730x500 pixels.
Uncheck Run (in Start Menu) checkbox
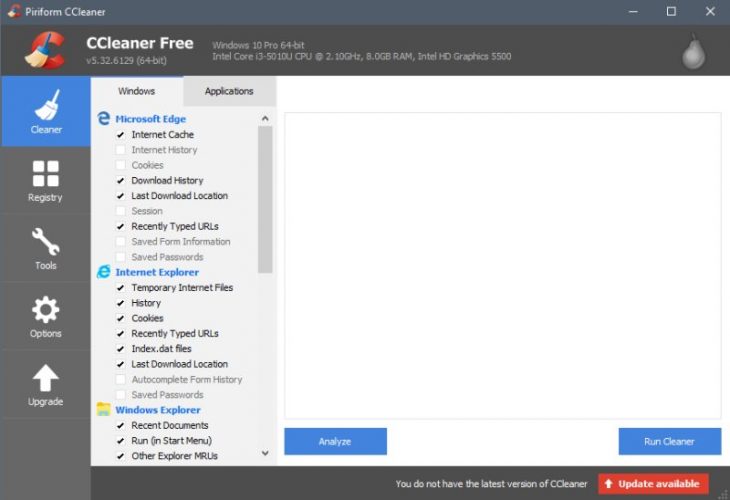click(121, 441)
